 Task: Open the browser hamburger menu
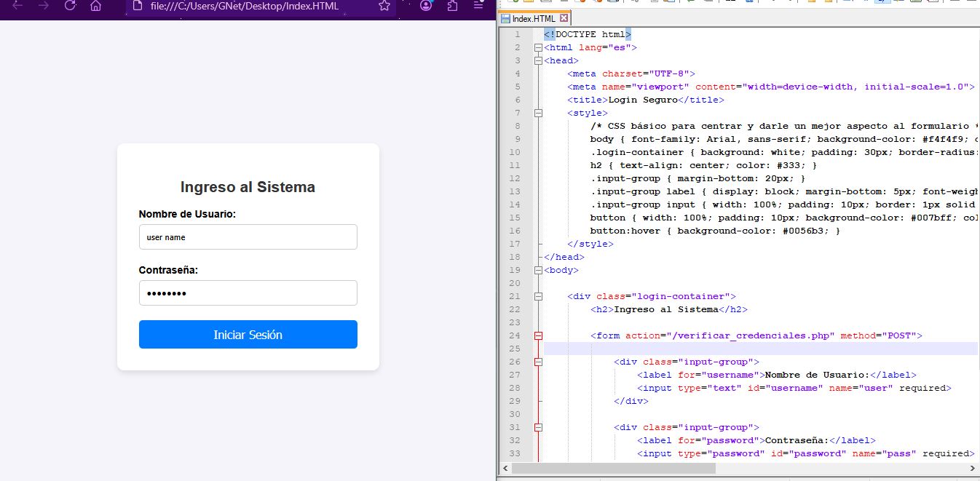(x=478, y=6)
